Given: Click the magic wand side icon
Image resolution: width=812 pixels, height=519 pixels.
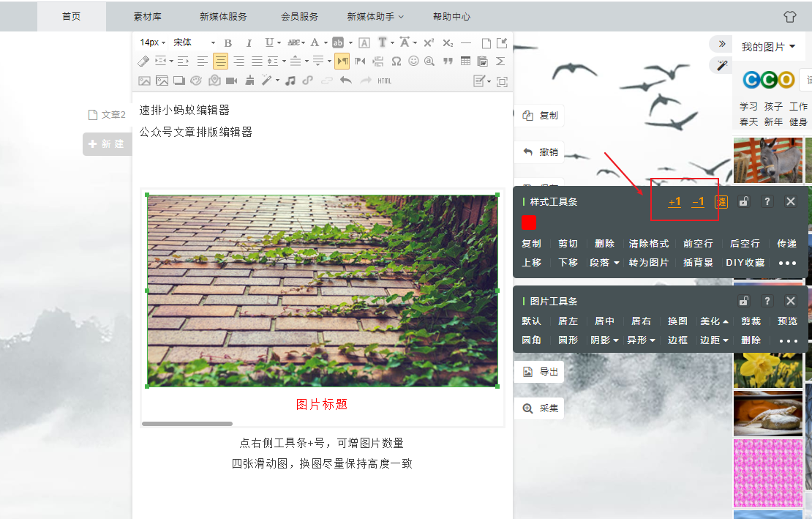Looking at the screenshot, I should coord(722,64).
